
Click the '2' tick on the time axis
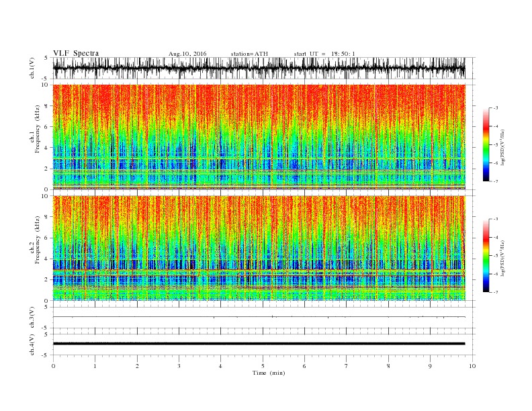click(137, 366)
